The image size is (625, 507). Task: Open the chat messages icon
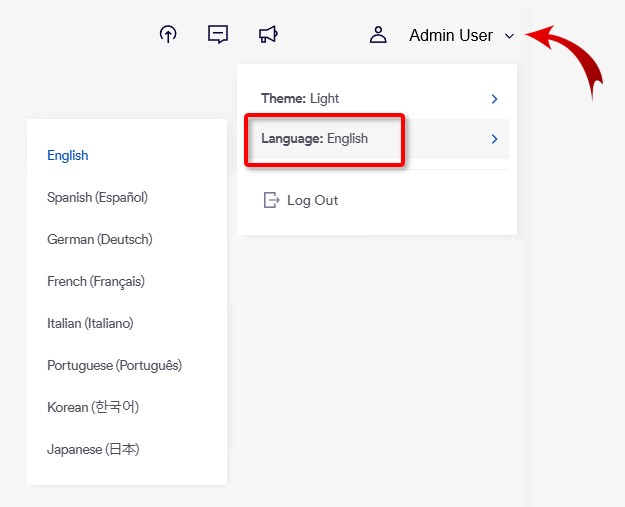click(x=218, y=34)
